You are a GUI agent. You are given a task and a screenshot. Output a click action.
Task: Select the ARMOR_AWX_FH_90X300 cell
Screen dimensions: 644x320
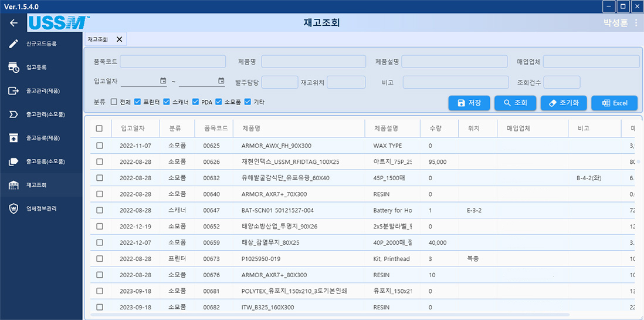click(x=277, y=146)
